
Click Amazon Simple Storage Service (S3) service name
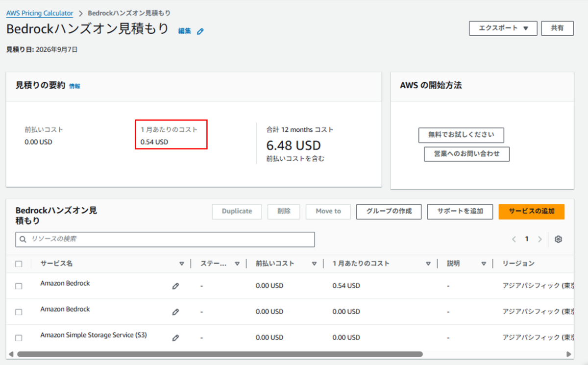point(94,335)
